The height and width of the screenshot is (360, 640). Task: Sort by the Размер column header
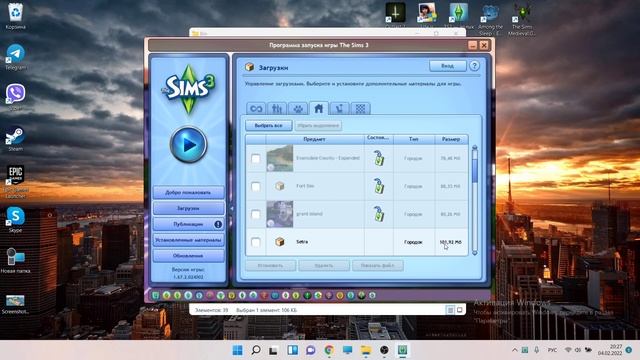pos(451,139)
